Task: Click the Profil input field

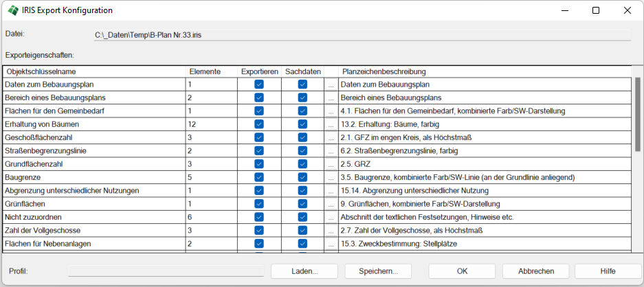Action: coord(166,271)
